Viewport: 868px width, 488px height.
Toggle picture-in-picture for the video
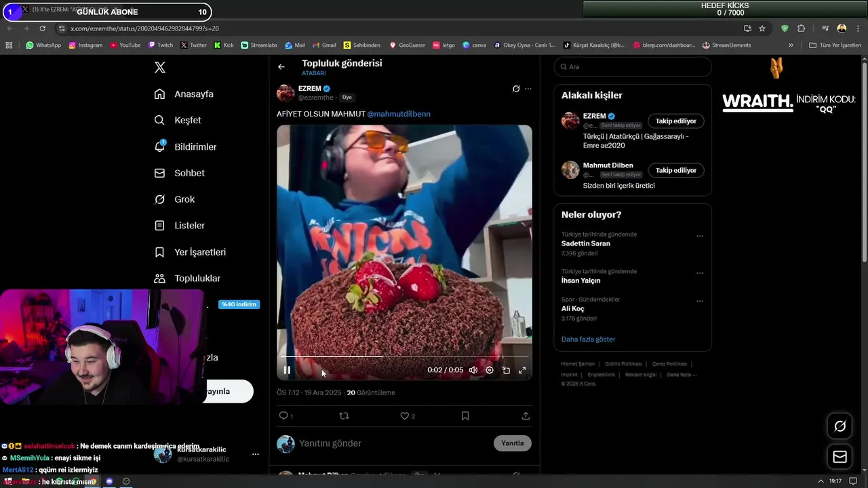click(506, 370)
